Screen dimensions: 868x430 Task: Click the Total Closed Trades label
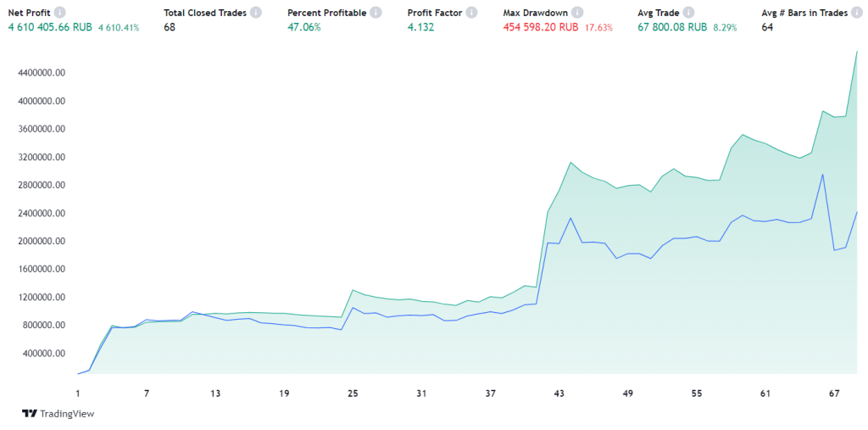(205, 13)
